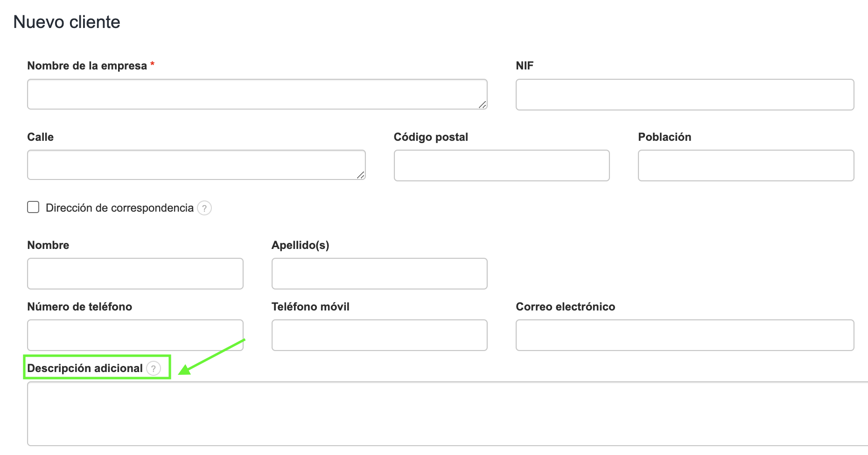Click the Descripción adicional label text
This screenshot has height=455, width=868.
coord(85,368)
